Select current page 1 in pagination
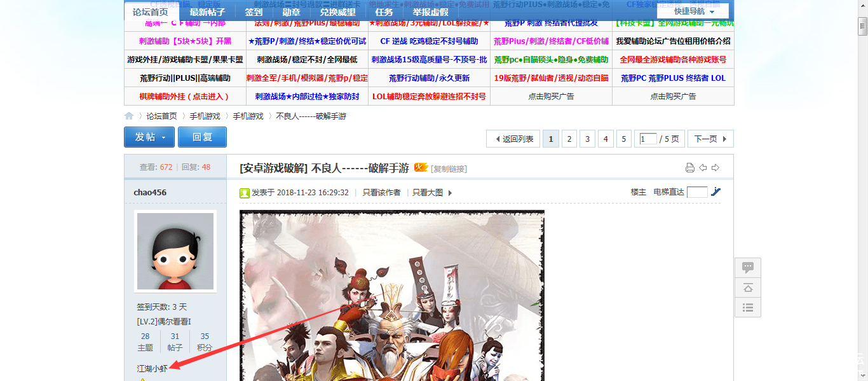 [551, 139]
